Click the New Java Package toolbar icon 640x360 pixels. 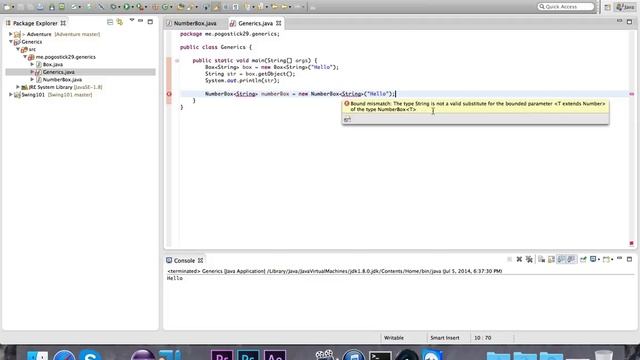click(156, 7)
